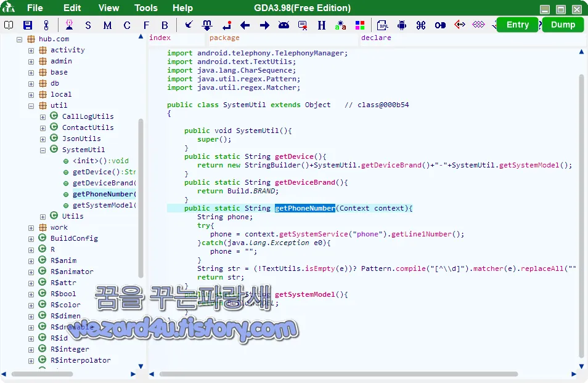Click the code pane horizontal scrollbar thumb

[338, 374]
